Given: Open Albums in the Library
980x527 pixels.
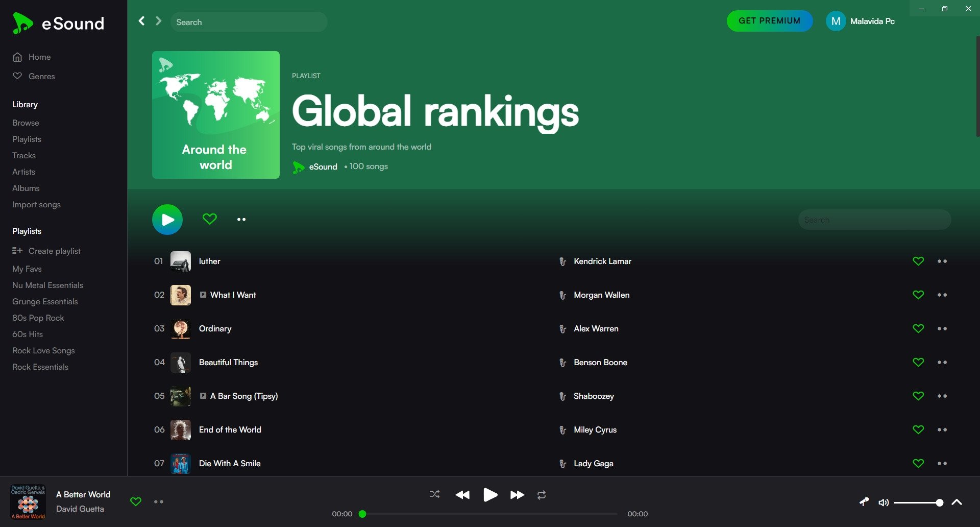Looking at the screenshot, I should (26, 188).
